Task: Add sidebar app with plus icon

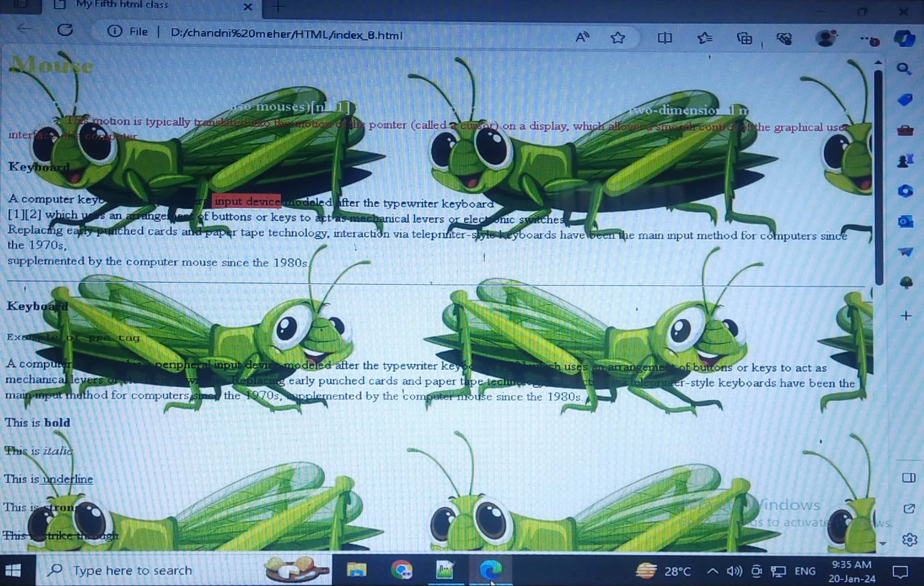Action: [906, 316]
